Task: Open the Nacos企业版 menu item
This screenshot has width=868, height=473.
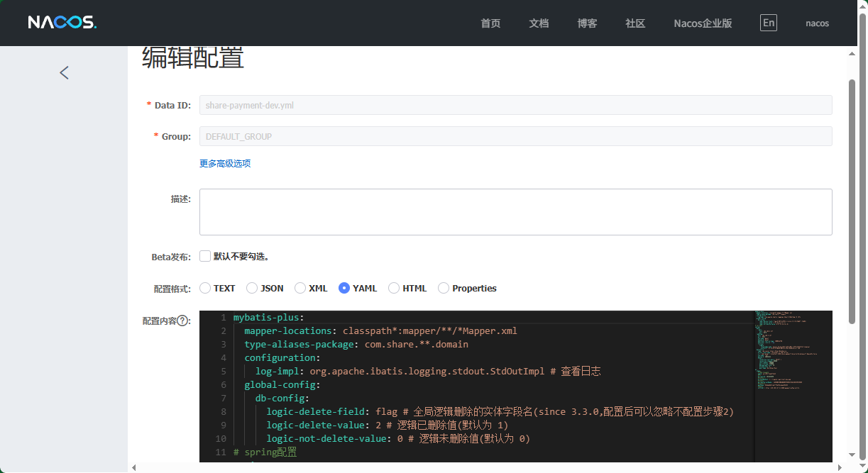Action: click(x=703, y=23)
